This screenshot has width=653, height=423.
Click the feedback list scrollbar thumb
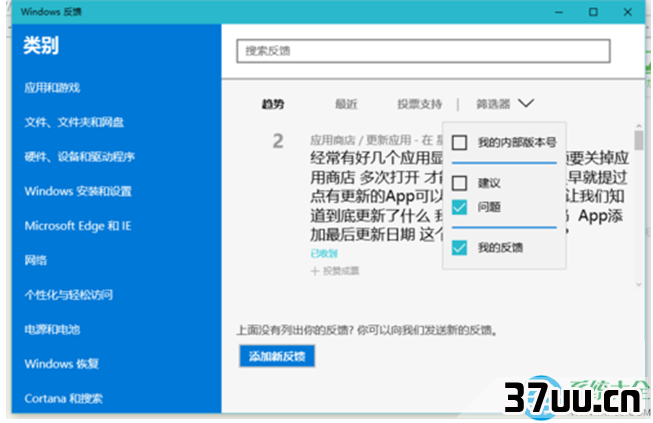[x=639, y=140]
